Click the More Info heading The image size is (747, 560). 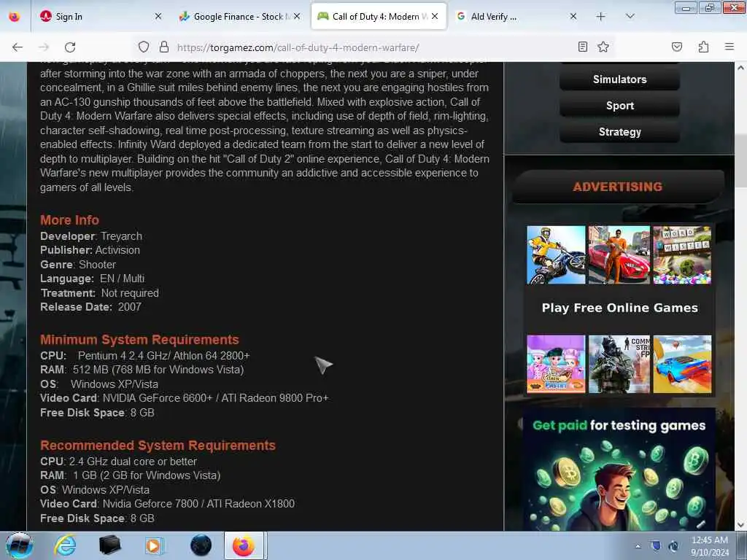(69, 220)
